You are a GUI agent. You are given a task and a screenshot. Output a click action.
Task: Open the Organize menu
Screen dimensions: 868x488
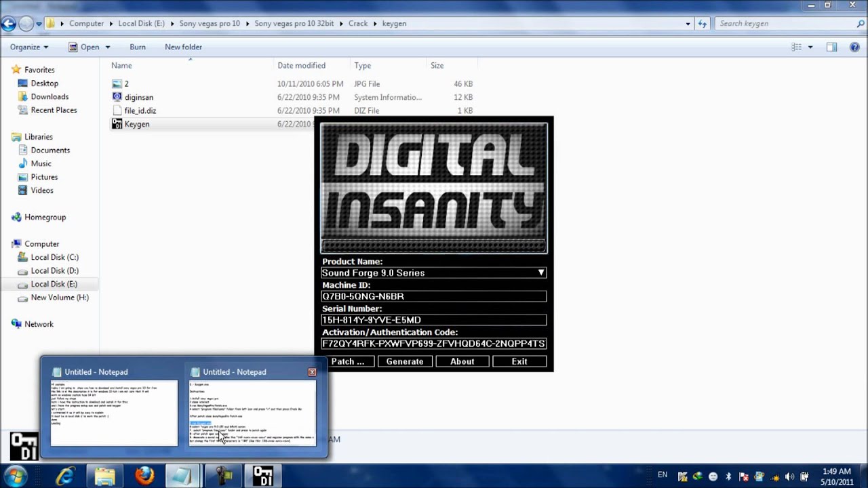click(29, 47)
